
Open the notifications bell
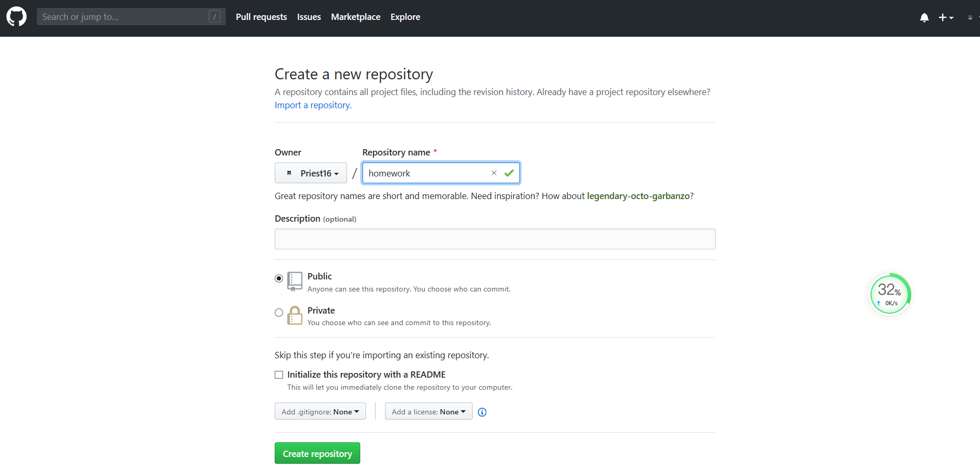(x=924, y=18)
